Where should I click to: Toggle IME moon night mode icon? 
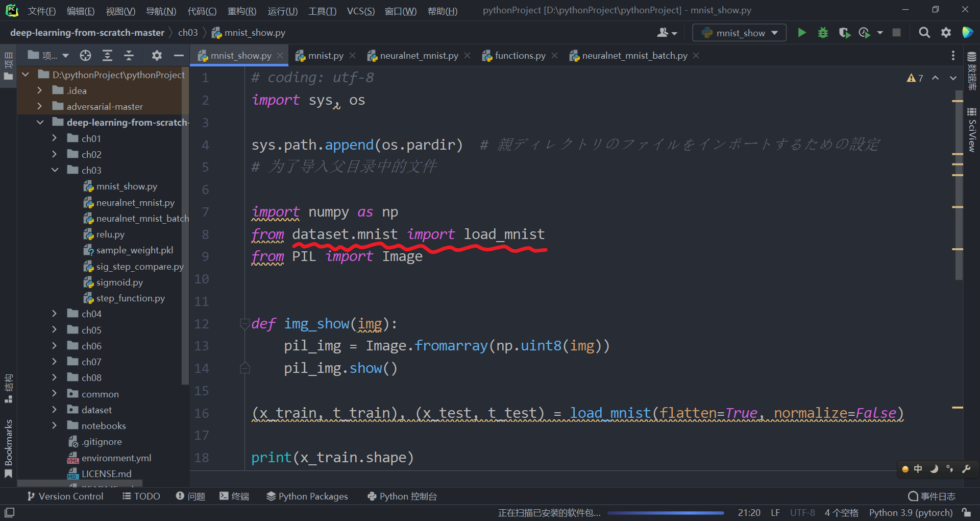(934, 469)
